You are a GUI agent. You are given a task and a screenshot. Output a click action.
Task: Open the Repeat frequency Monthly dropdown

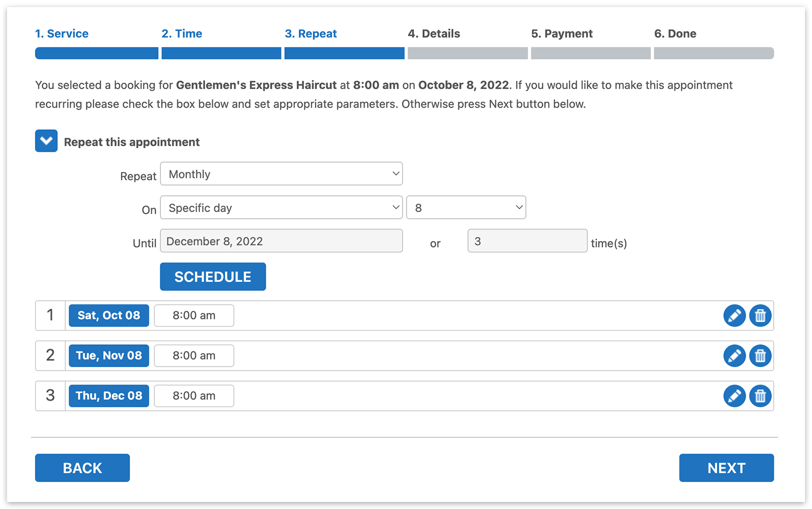pyautogui.click(x=281, y=174)
